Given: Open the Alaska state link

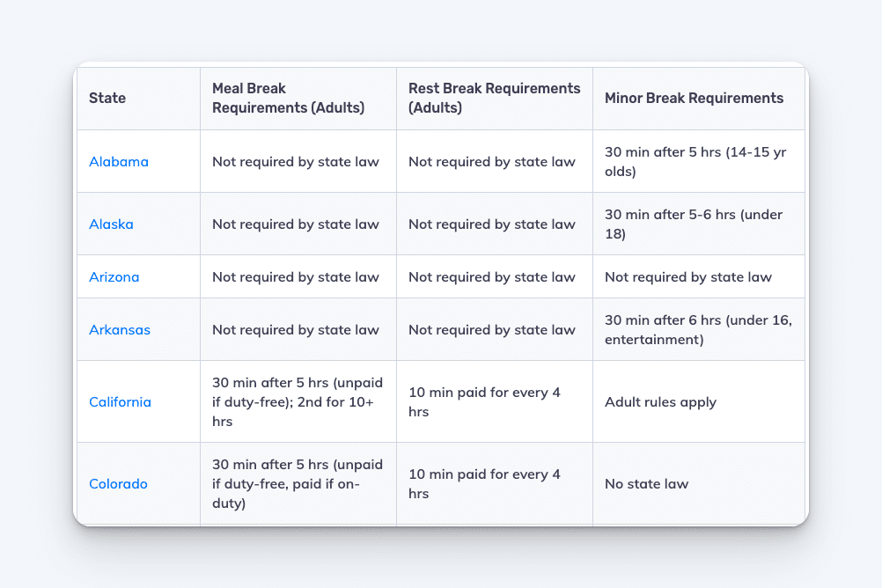Looking at the screenshot, I should click(x=112, y=224).
